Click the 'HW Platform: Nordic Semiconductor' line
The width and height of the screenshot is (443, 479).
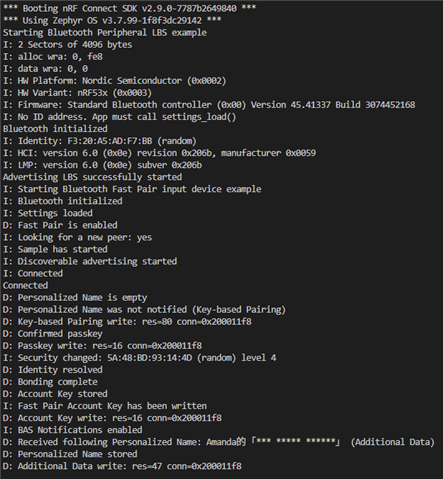coord(114,81)
